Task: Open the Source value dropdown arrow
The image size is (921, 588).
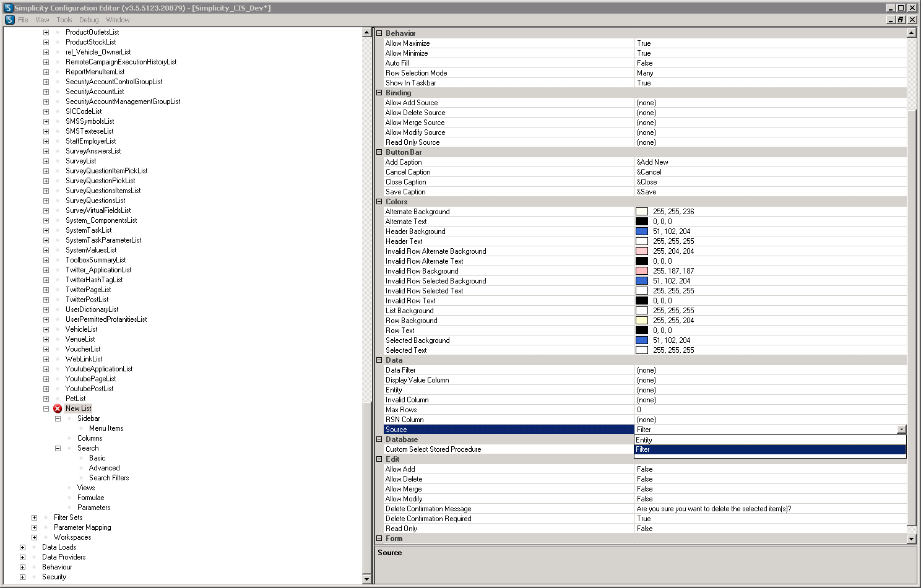Action: (x=901, y=430)
